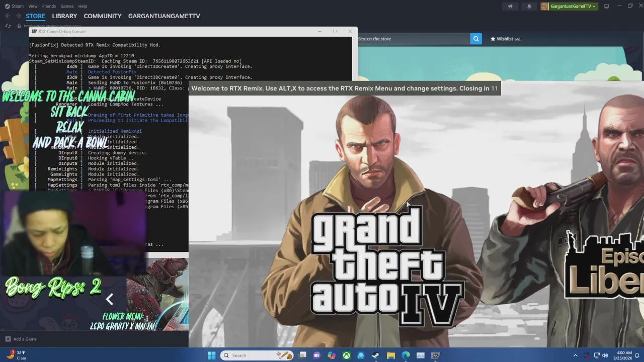Open the Teams chat taskbar icon

(317, 355)
